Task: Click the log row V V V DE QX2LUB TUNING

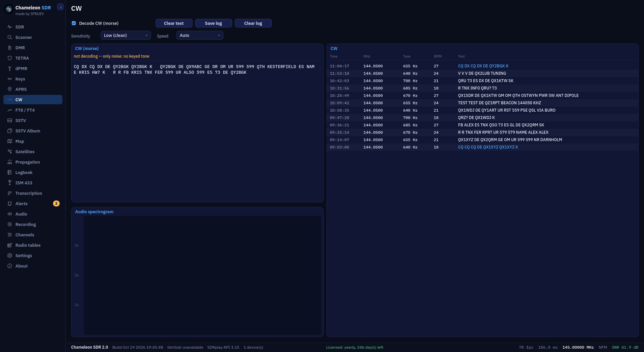Action: click(x=482, y=73)
